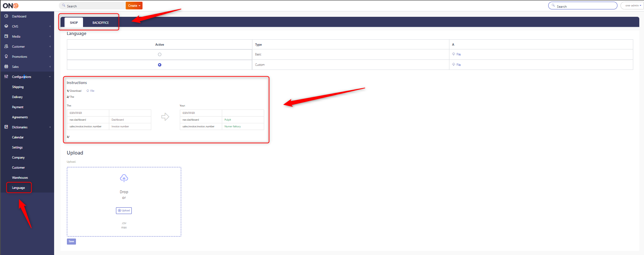The height and width of the screenshot is (255, 644).
Task: Open Customer under Configurations submenu
Action: click(18, 168)
